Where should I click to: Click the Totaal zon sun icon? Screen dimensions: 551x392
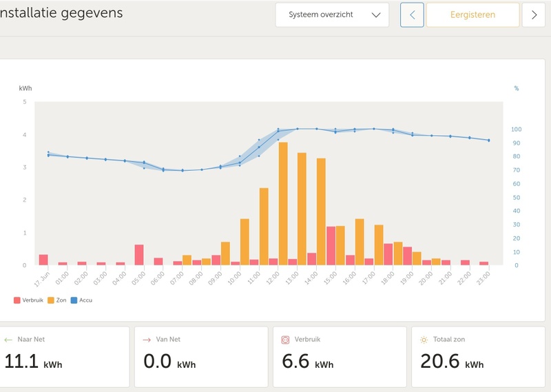coord(424,340)
